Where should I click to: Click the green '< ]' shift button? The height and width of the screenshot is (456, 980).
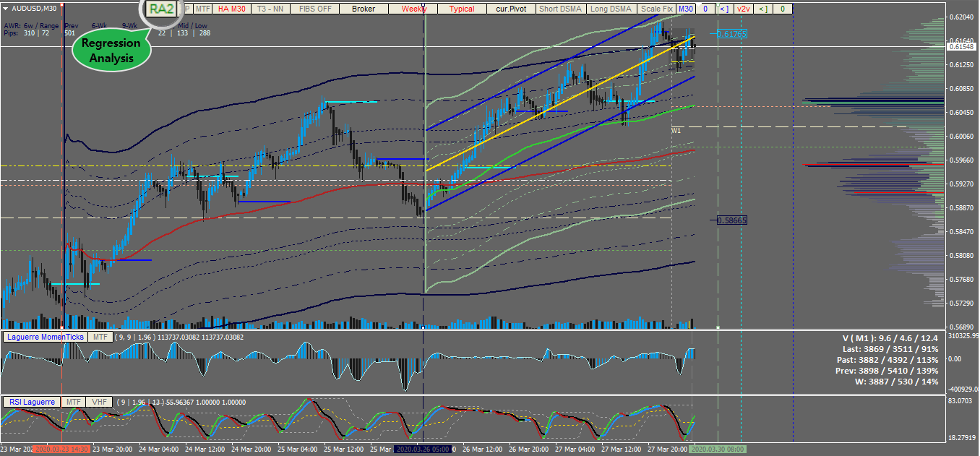coord(762,9)
